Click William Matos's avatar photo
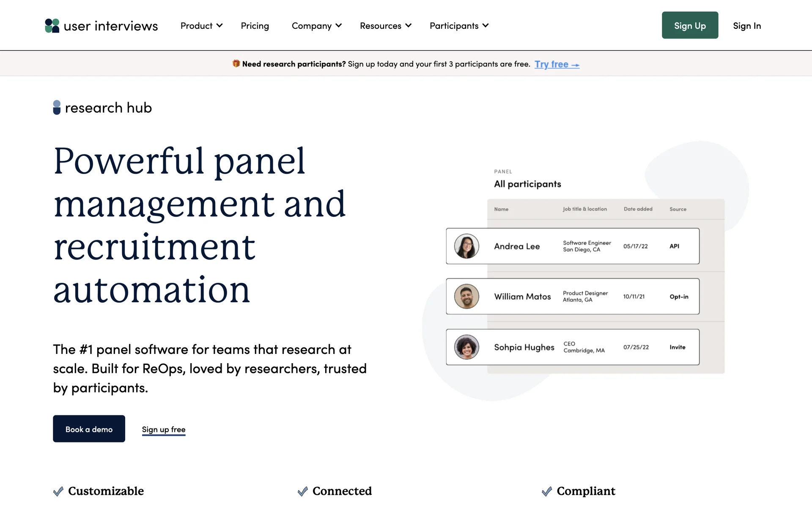 tap(466, 296)
